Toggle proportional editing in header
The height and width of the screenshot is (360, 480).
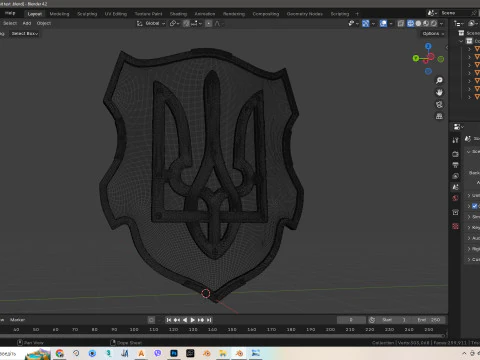pos(209,23)
